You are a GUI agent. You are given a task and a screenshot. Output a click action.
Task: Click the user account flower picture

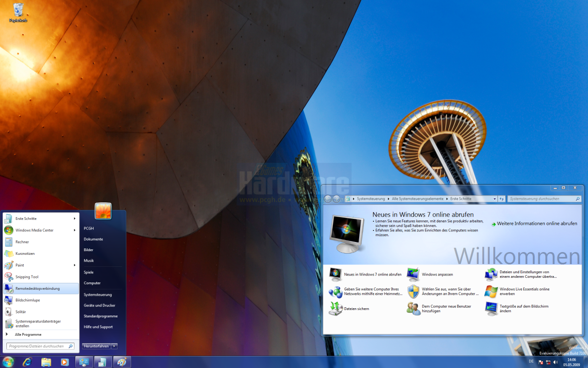coord(103,211)
